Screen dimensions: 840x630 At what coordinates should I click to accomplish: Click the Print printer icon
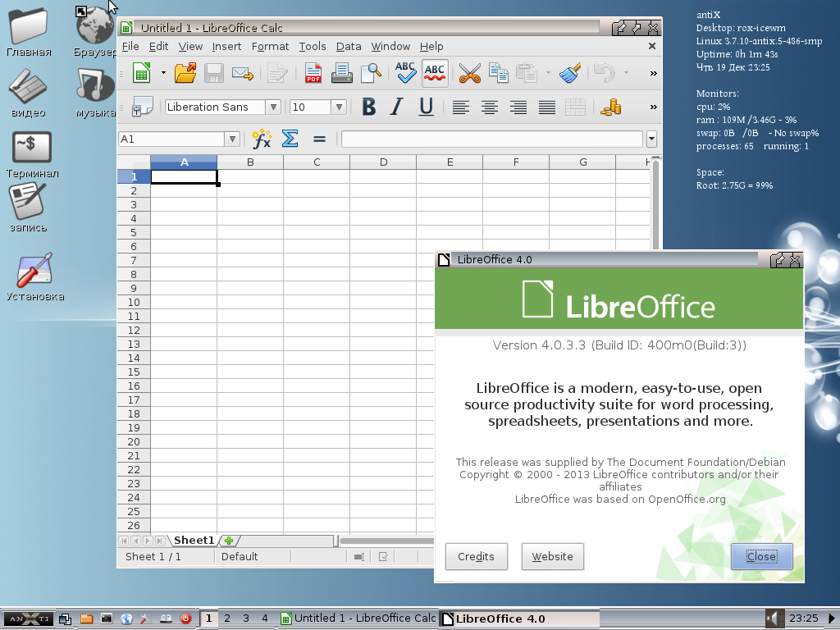pos(342,73)
